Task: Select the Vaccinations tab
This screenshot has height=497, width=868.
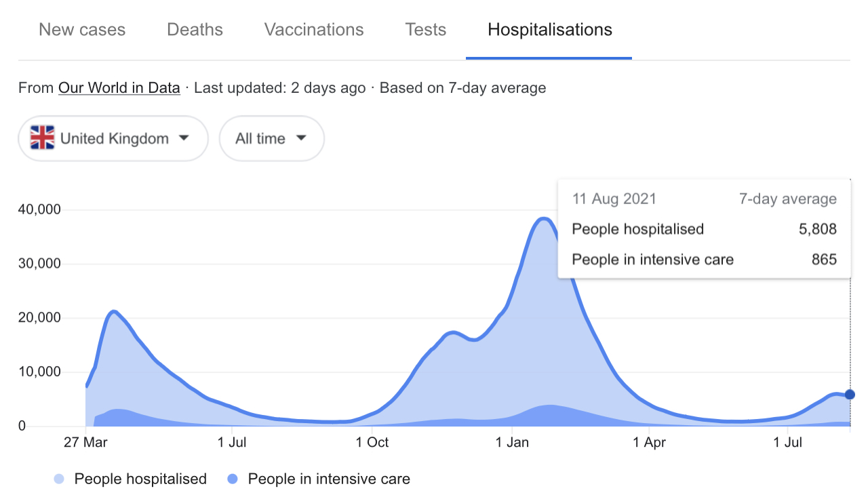Action: 314,30
